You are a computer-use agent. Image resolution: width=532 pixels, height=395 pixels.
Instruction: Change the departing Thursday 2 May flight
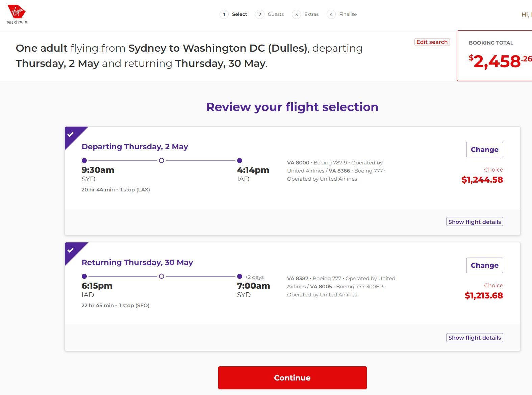484,150
